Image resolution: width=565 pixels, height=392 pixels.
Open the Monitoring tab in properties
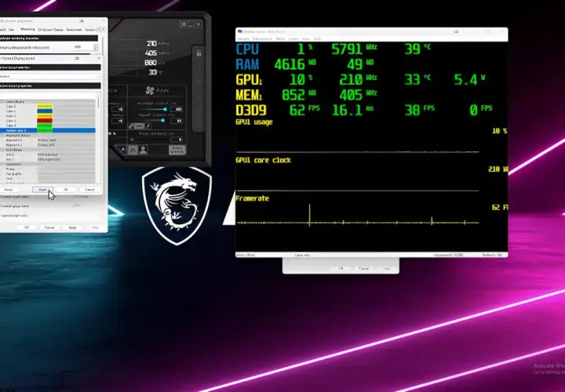(27, 30)
